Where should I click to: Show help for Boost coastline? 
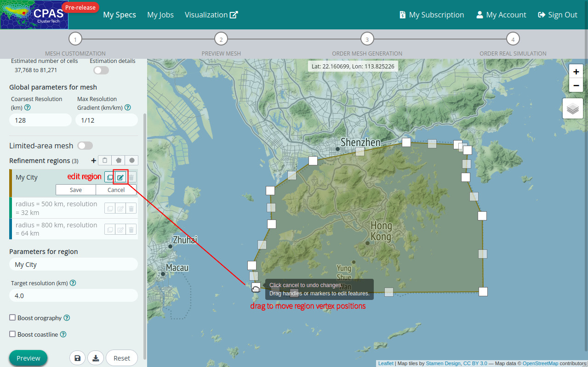click(x=63, y=334)
